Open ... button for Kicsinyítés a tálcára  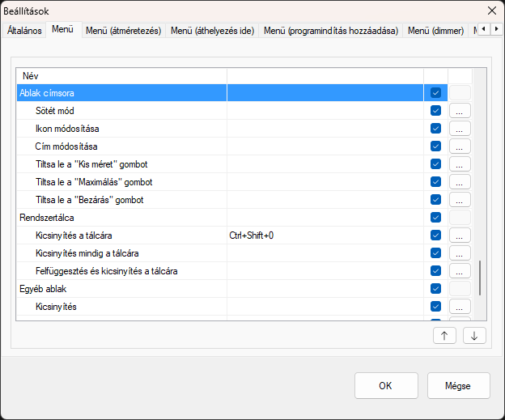460,235
